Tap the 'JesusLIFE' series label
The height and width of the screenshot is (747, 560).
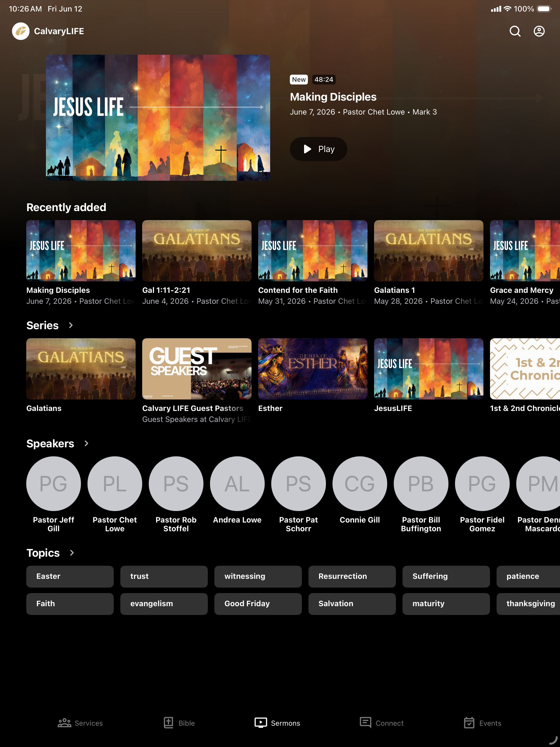(393, 408)
